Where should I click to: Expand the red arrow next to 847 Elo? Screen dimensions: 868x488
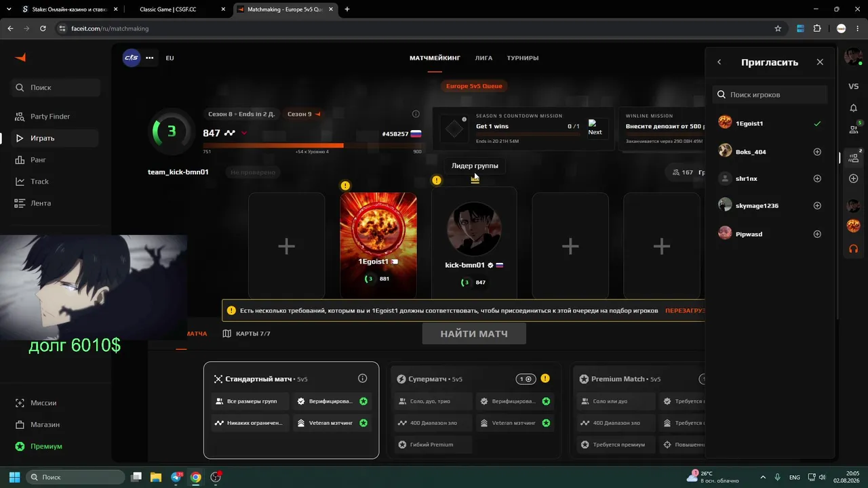244,134
